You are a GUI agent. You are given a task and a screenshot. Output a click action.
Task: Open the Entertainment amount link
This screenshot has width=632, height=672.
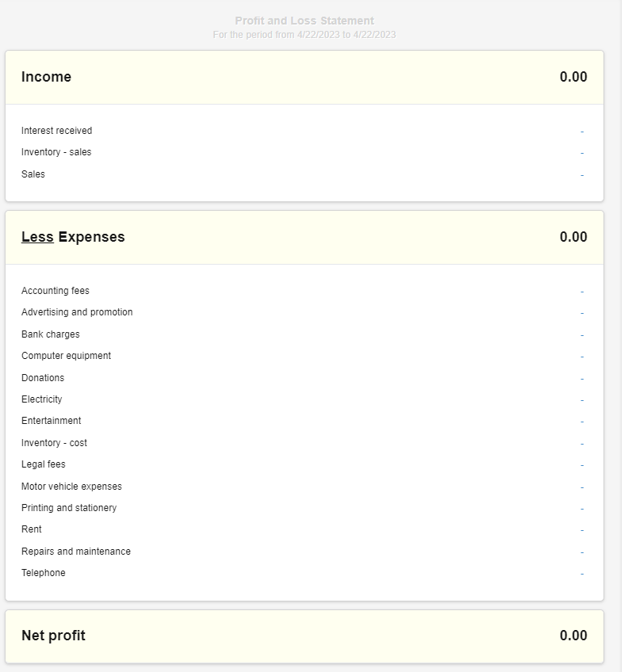[x=582, y=422]
